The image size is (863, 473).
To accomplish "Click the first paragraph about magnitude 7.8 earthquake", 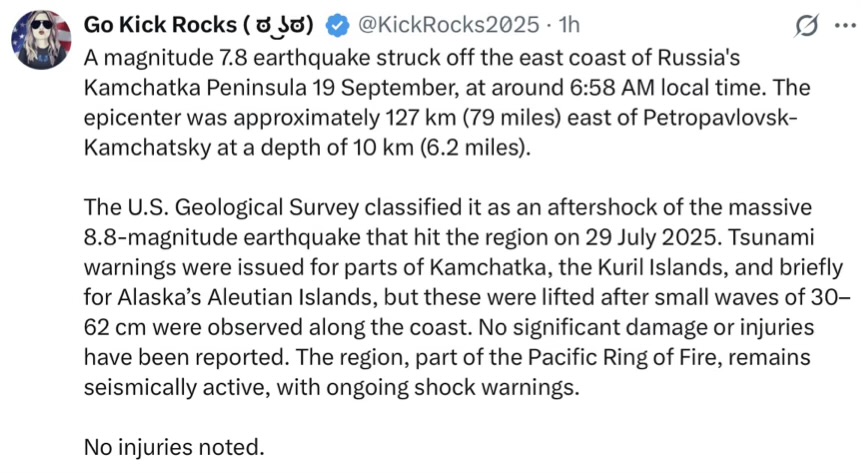I will (x=447, y=103).
